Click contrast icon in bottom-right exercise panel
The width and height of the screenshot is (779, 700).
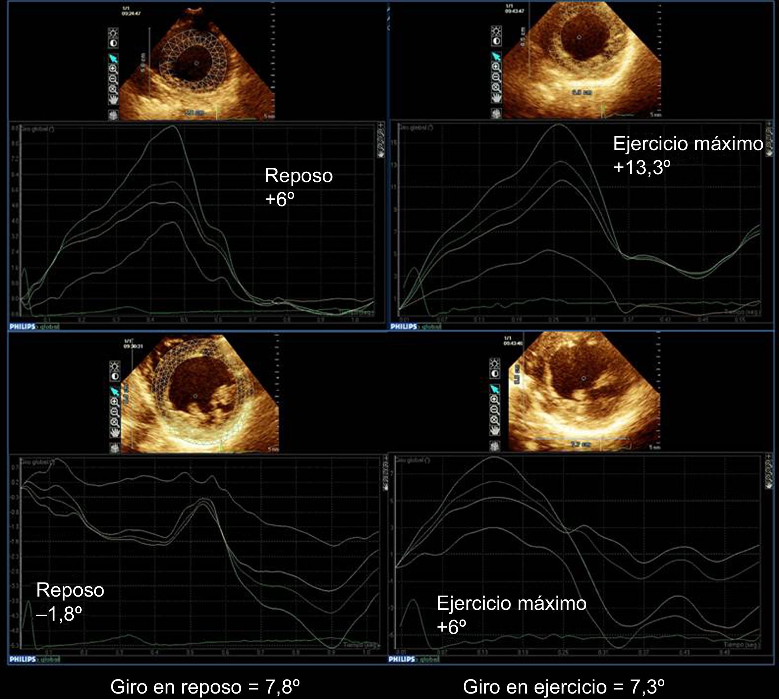[x=495, y=374]
